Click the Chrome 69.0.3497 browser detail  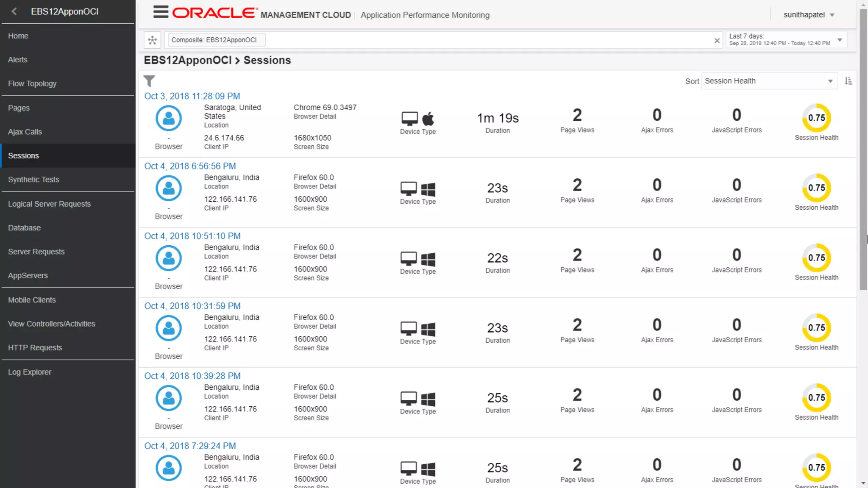pos(325,108)
